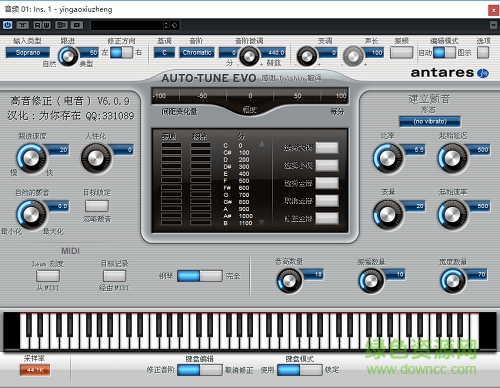Click the grey button left of 编辑模式

coord(401,52)
